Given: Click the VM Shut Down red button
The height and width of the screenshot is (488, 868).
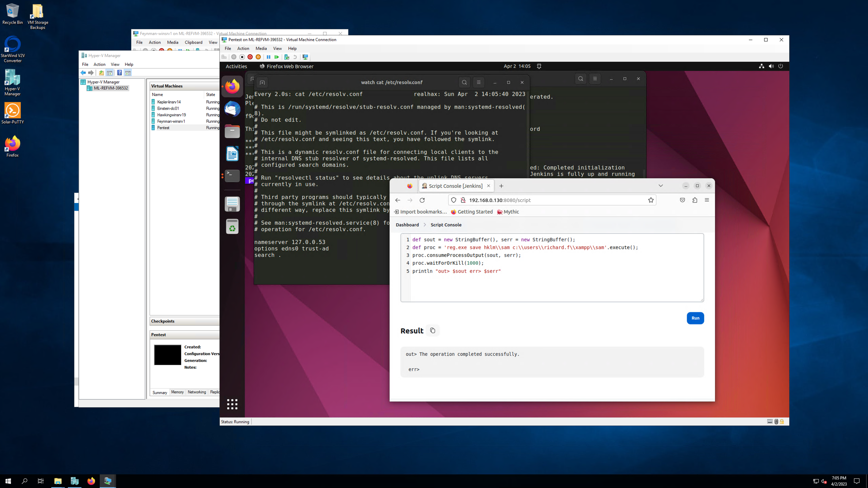Looking at the screenshot, I should 250,57.
